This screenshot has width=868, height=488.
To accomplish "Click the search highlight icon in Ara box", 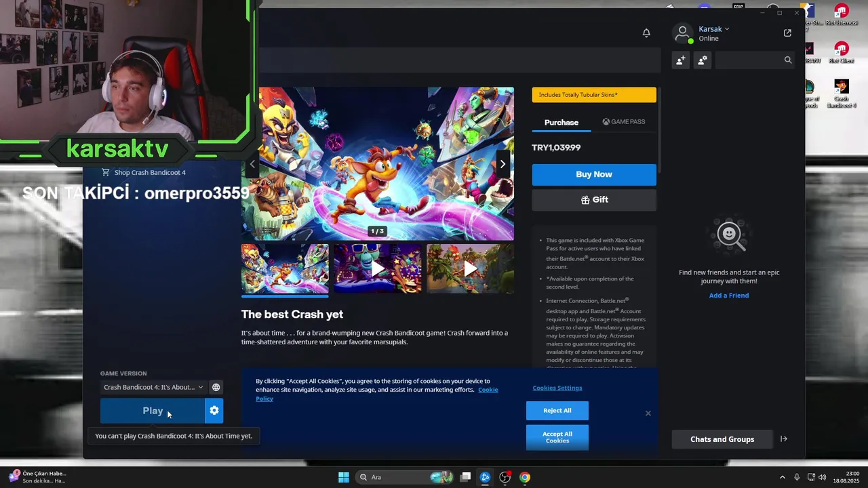I will [441, 477].
